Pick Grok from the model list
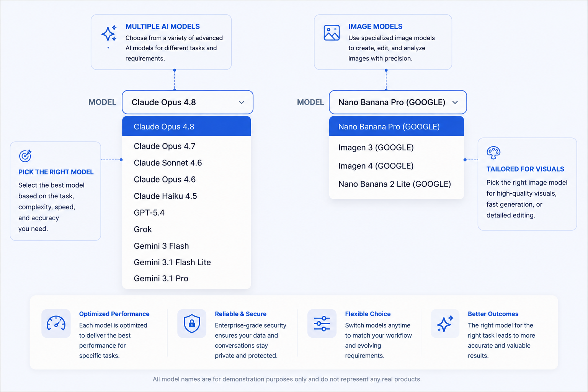The width and height of the screenshot is (588, 392). (x=186, y=229)
